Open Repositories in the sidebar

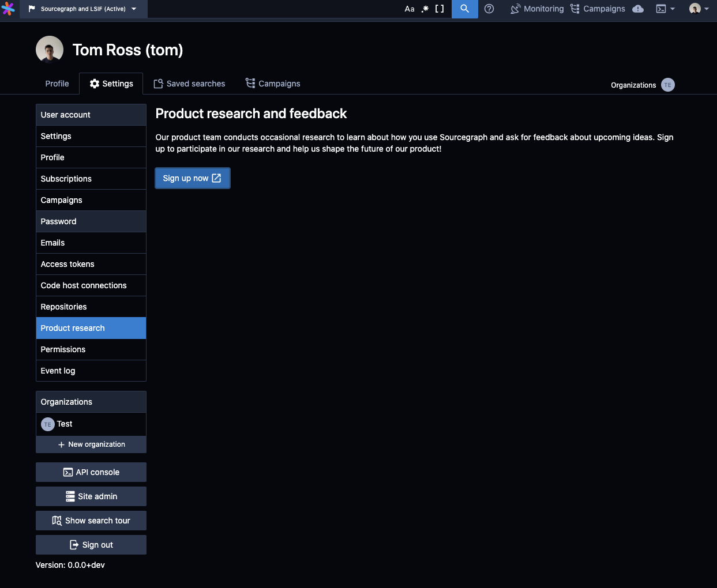91,307
